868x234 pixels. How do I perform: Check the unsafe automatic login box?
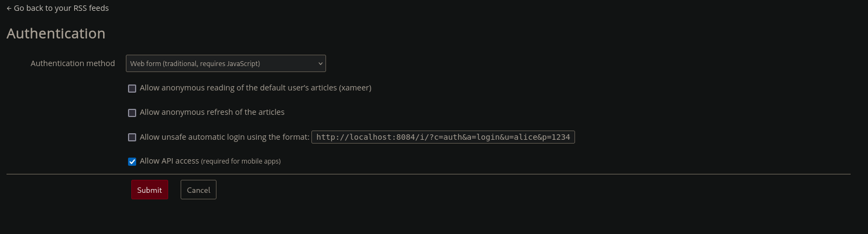[132, 137]
